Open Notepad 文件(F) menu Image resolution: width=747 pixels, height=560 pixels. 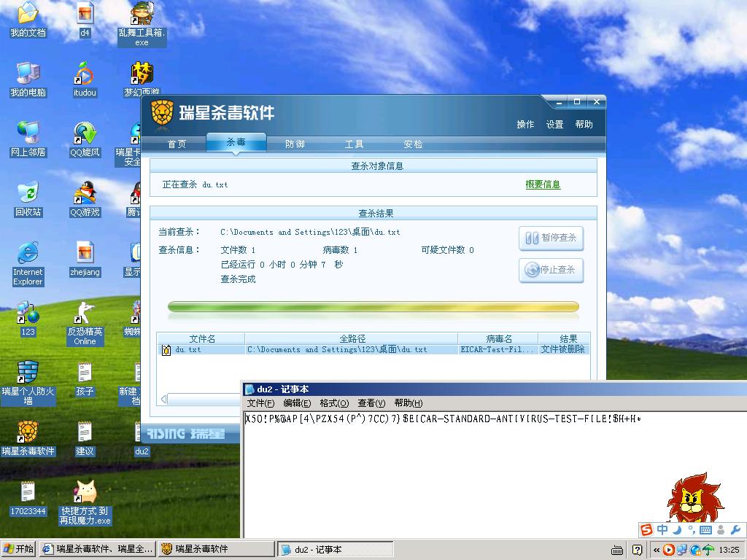click(x=260, y=403)
